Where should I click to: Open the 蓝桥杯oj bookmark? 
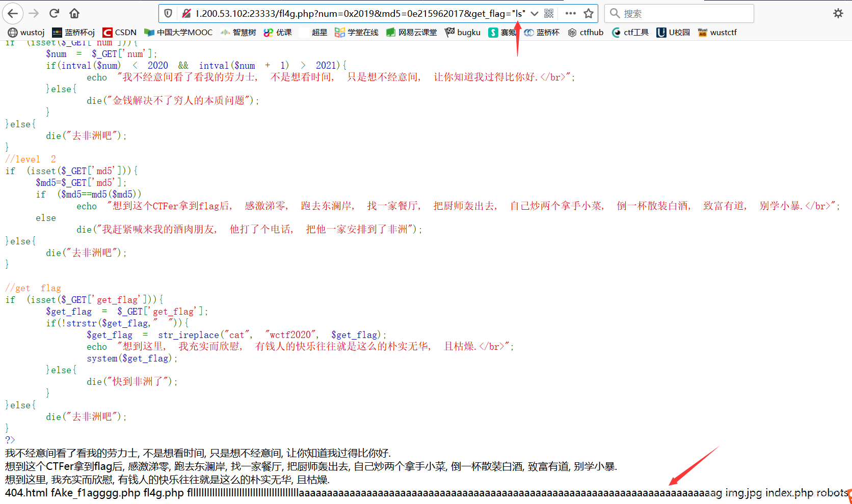[74, 32]
